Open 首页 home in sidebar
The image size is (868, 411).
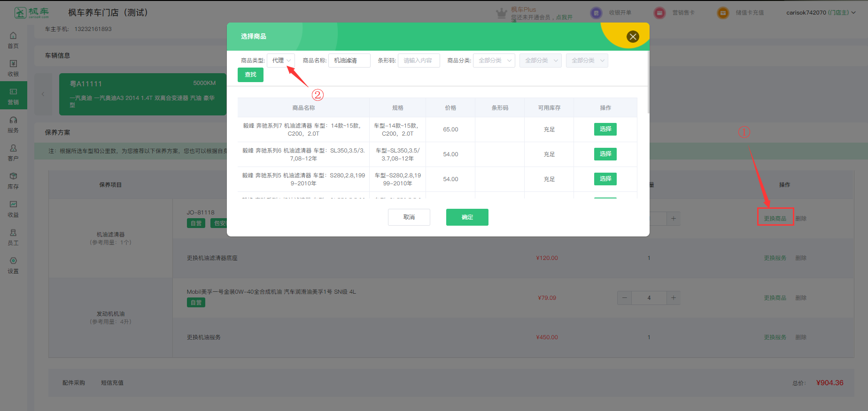pyautogui.click(x=13, y=40)
